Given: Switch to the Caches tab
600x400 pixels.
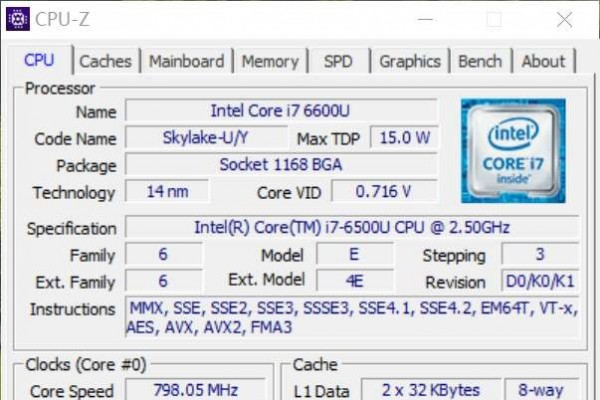Looking at the screenshot, I should click(x=105, y=61).
